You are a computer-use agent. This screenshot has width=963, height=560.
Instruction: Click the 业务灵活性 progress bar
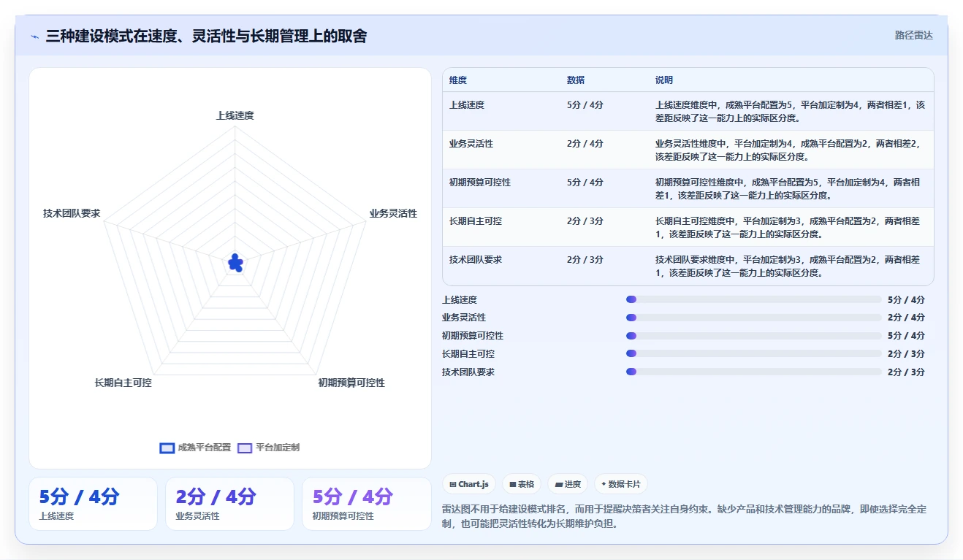click(x=753, y=318)
